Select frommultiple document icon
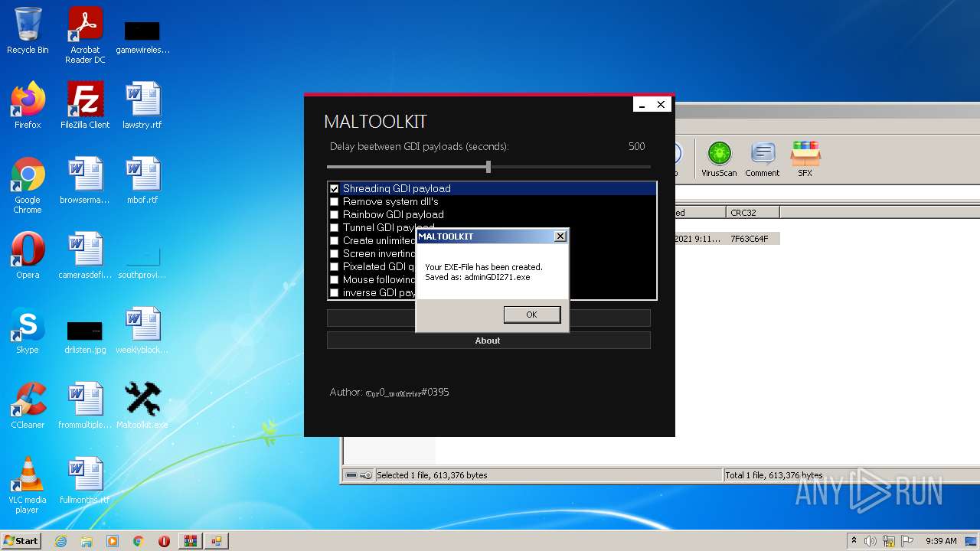This screenshot has height=551, width=980. [x=85, y=406]
